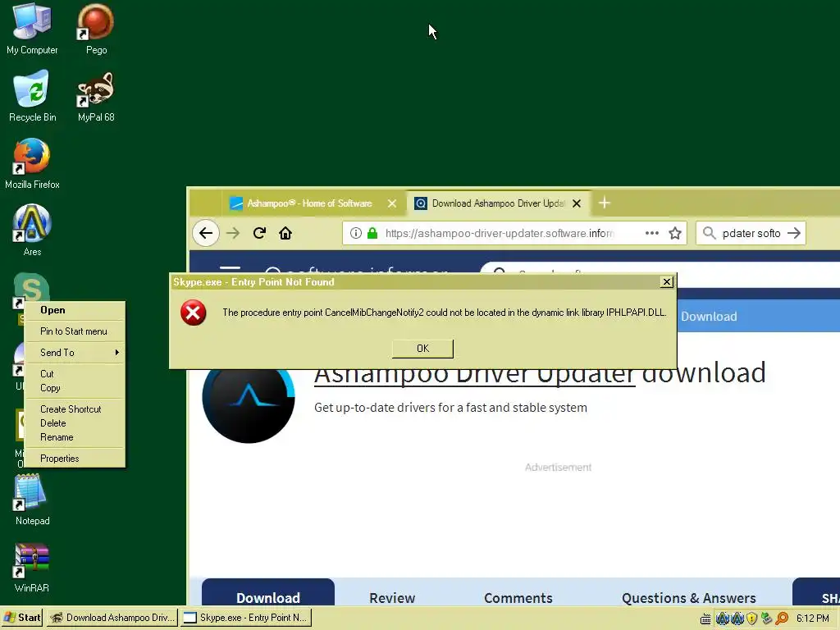Click the taskbar clock showing 6:12 PM

812,619
